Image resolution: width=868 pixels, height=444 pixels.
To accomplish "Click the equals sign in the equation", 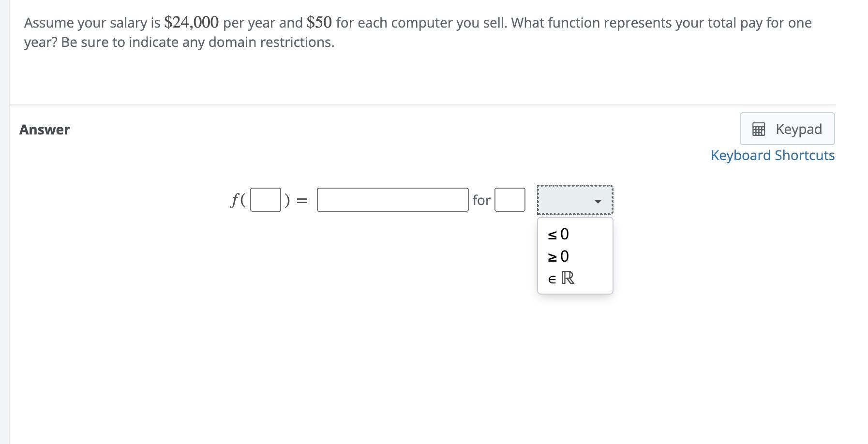I will click(302, 200).
